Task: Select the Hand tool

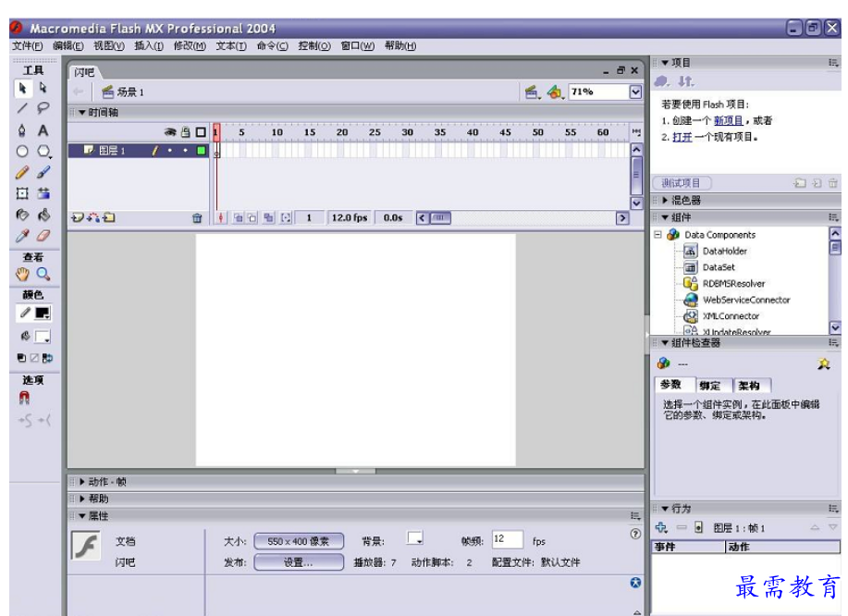Action: 23,274
